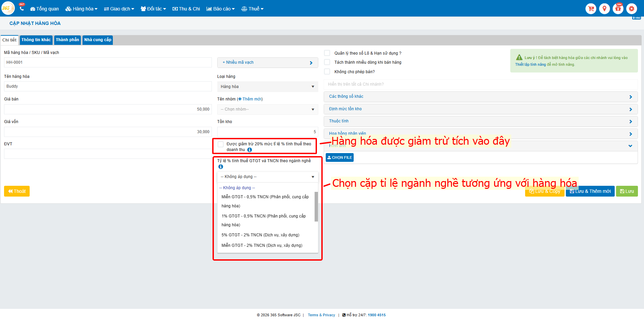Tick the 'Không cho phép bán?' checkbox

click(x=327, y=71)
